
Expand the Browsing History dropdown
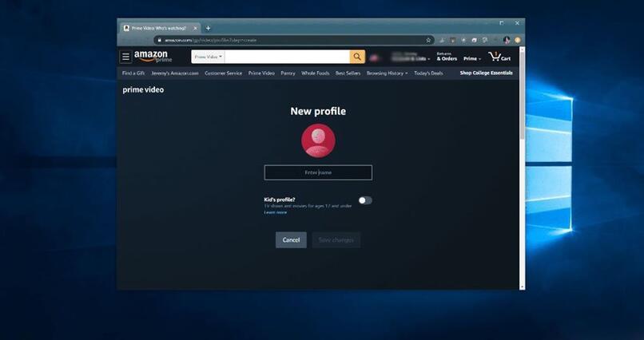[x=387, y=73]
